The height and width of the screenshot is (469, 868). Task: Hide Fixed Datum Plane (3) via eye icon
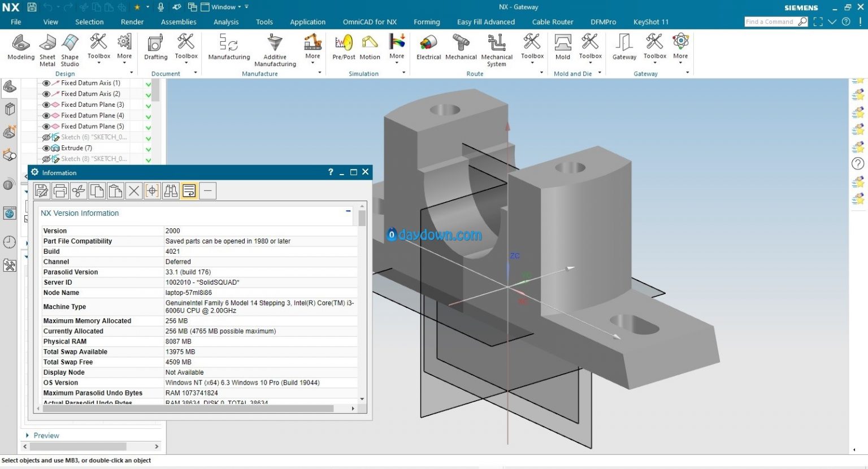[46, 105]
